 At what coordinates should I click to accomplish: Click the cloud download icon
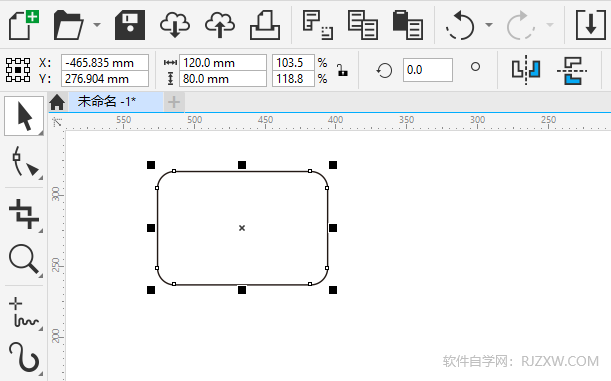175,25
